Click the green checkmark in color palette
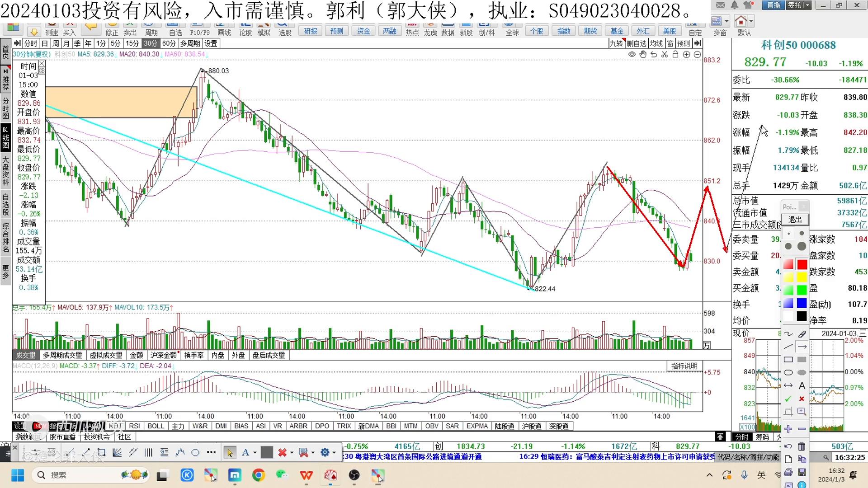The image size is (868, 488). [x=788, y=399]
